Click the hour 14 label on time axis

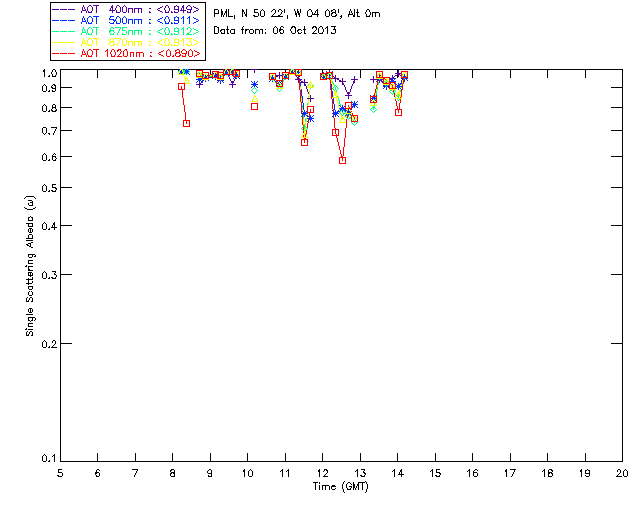click(398, 473)
